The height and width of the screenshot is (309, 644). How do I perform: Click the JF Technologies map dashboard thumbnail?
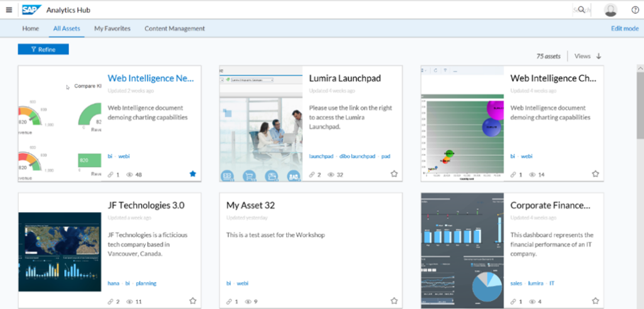(60, 252)
